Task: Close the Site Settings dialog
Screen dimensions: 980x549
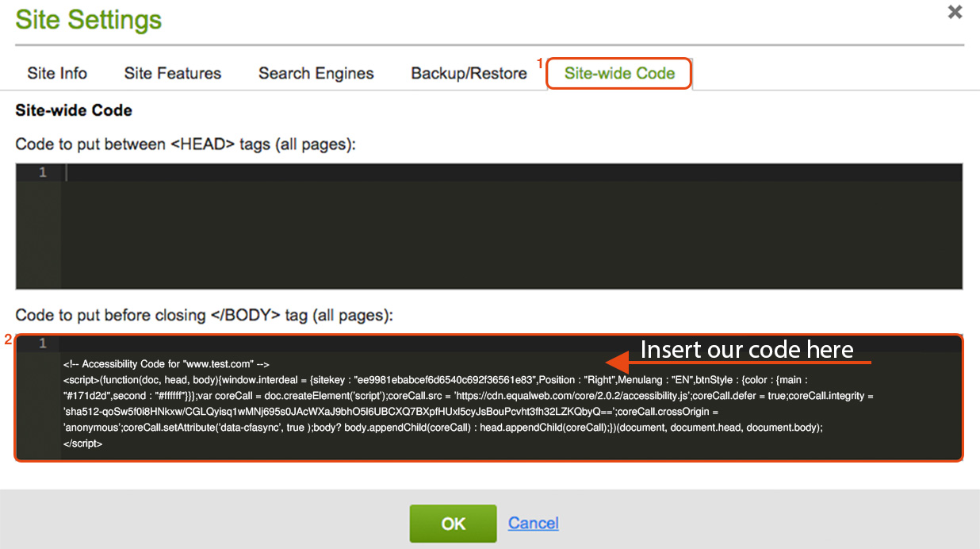Action: pos(955,12)
